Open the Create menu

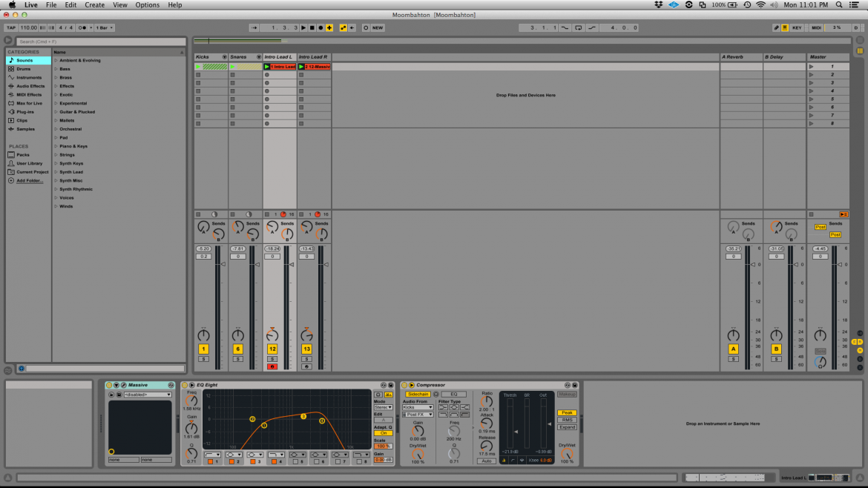(94, 5)
